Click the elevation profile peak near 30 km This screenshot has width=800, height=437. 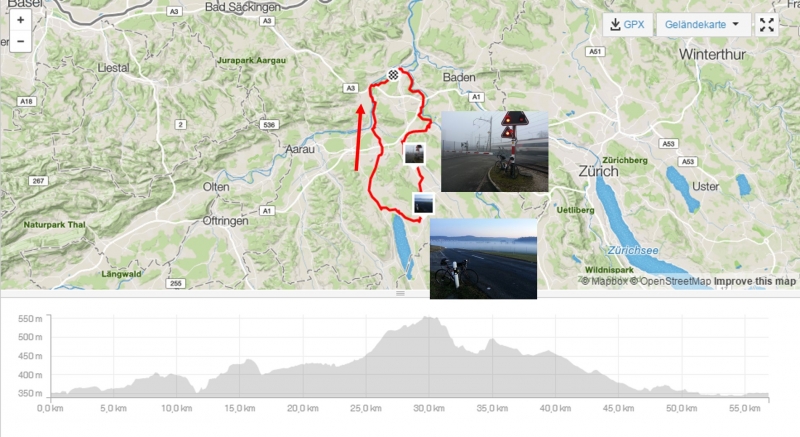(x=429, y=318)
